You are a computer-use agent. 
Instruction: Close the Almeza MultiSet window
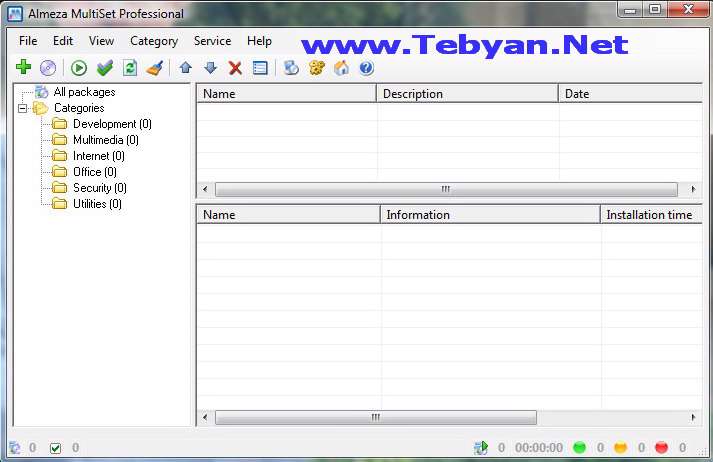coord(688,10)
